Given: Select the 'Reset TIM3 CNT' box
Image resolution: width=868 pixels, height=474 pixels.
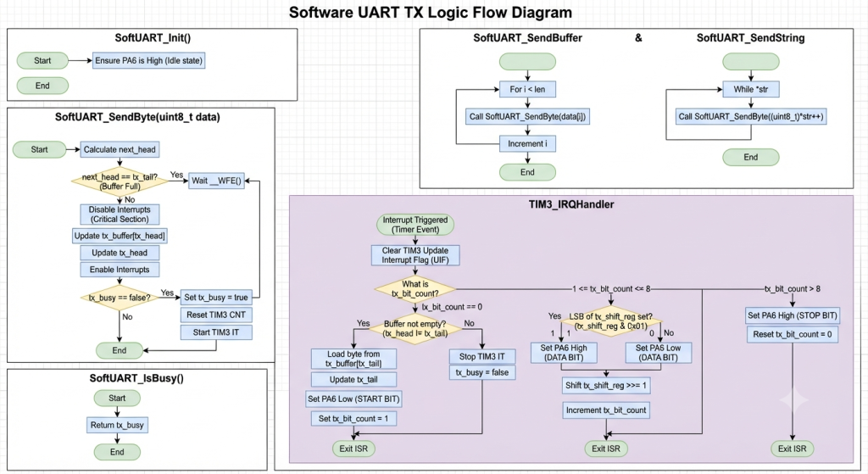Looking at the screenshot, I should 216,315.
